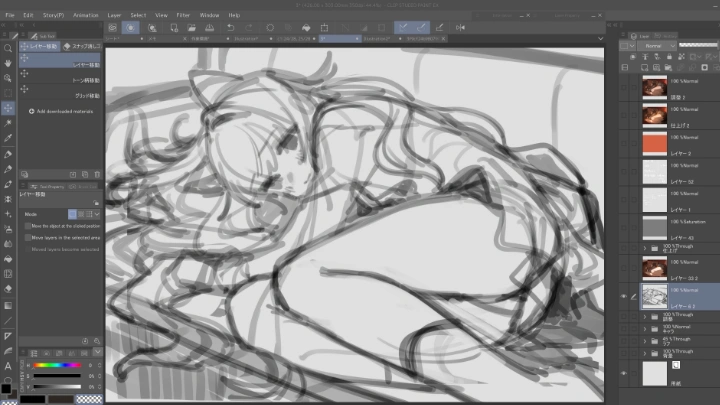
Task: Expand the folder above the selected sketch layer
Action: tap(643, 246)
